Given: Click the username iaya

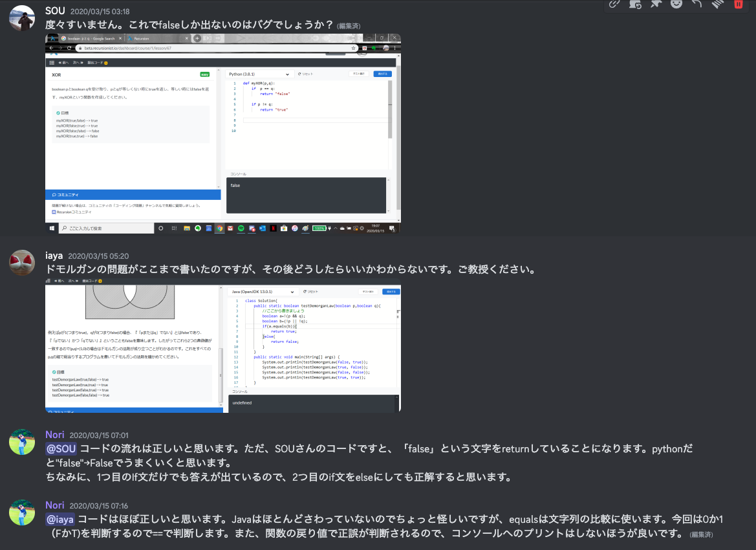Looking at the screenshot, I should tap(54, 256).
